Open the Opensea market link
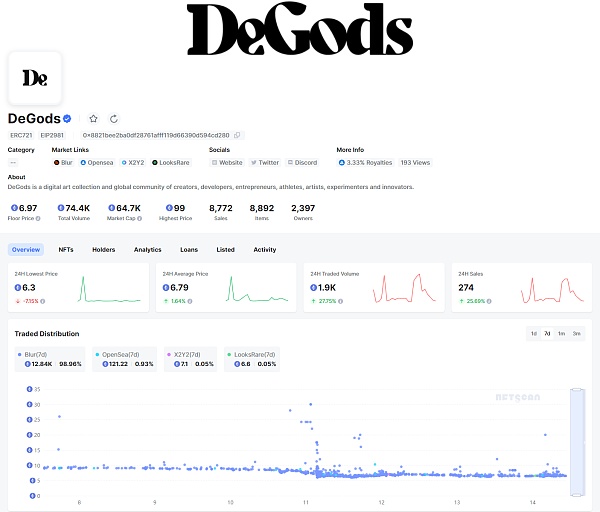 96,163
